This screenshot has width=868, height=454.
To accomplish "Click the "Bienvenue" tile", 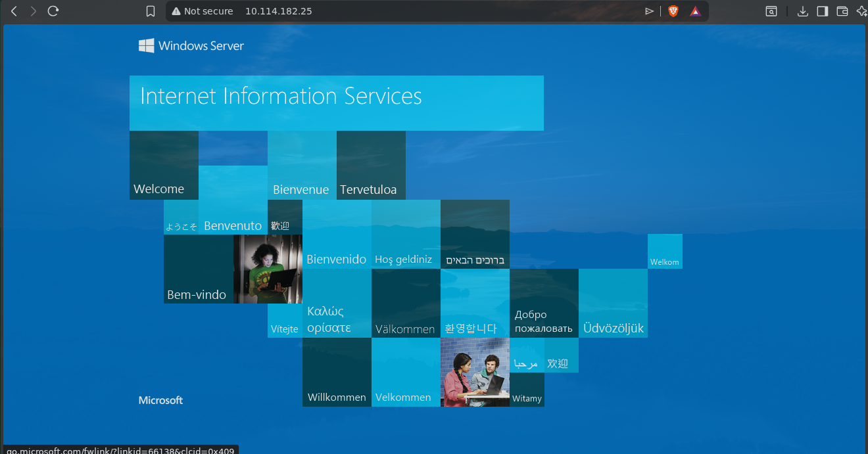I will [x=301, y=166].
